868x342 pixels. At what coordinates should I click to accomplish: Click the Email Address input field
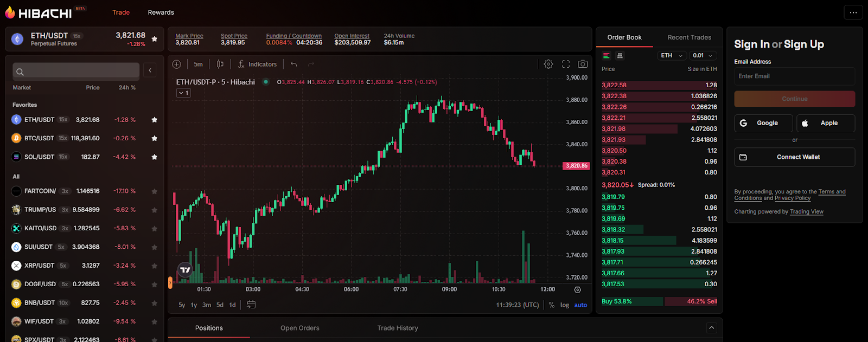pos(795,76)
